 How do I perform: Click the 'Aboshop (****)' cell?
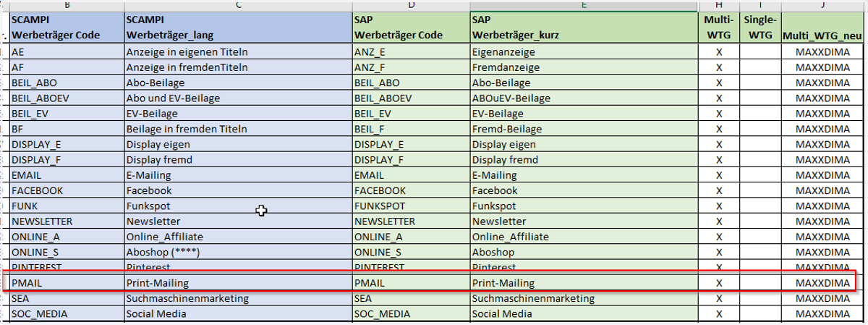coord(238,252)
